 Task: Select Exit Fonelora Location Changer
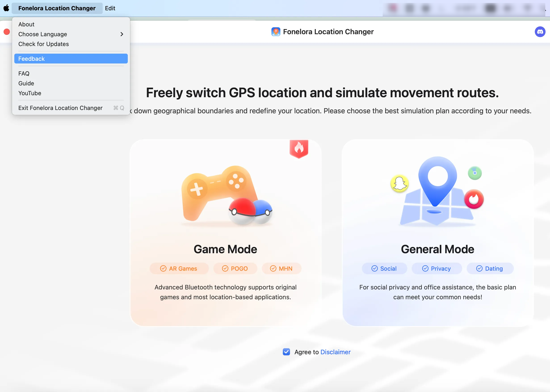point(71,108)
